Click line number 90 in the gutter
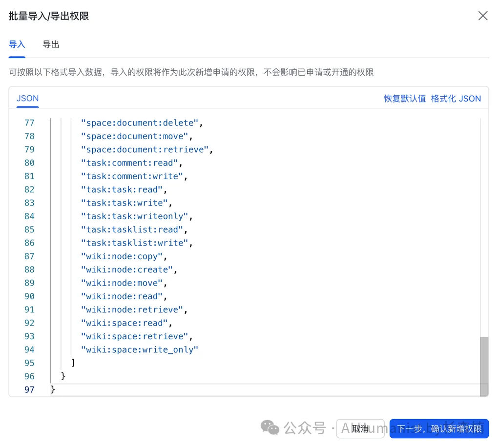Screen dimensions: 500x448 [x=29, y=296]
